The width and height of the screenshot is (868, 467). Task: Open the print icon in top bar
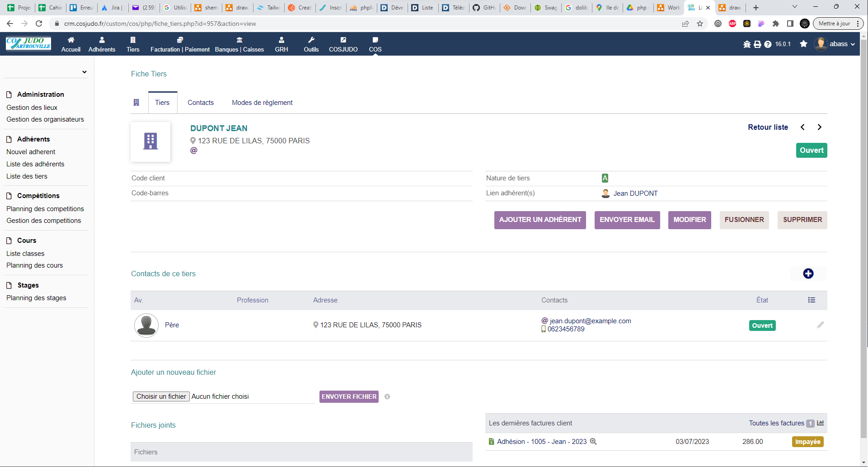point(757,44)
